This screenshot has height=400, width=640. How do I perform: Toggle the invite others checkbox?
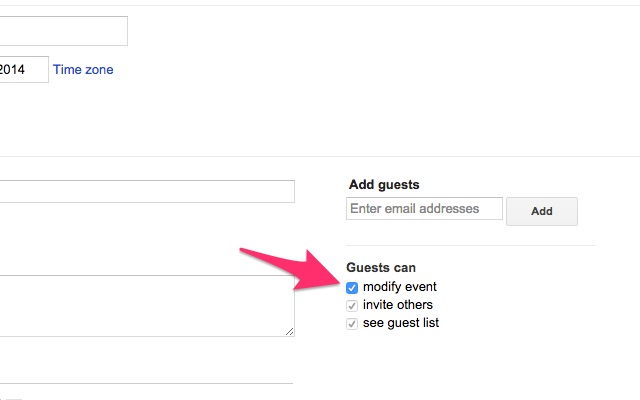[352, 306]
